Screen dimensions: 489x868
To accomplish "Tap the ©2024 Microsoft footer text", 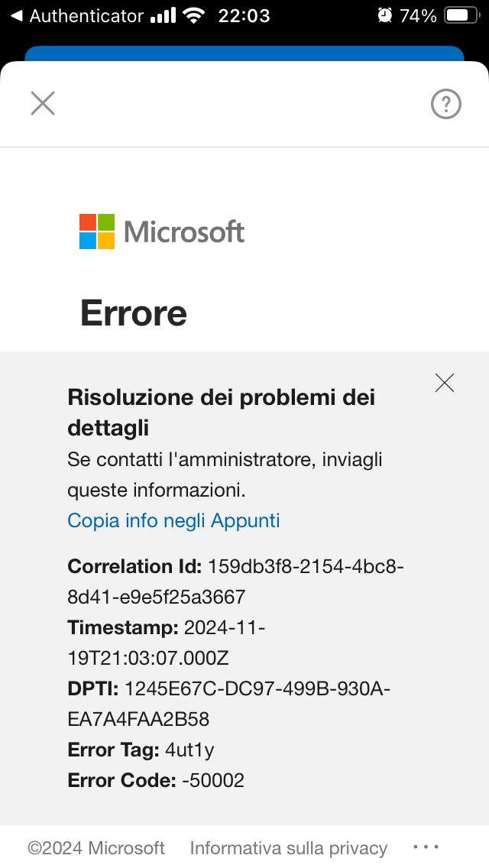I will tap(96, 848).
